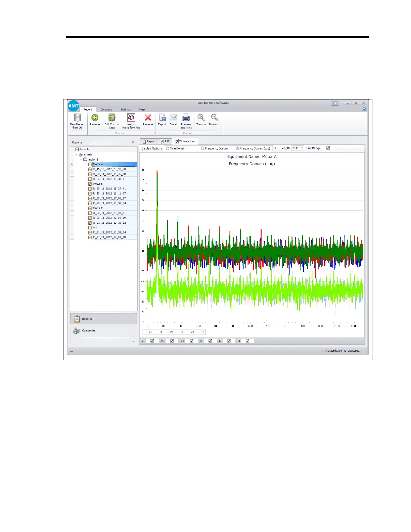This screenshot has height=532, width=411.
Task: Select report R_20_11_2012_15_27_41 in tree
Action: point(109,189)
